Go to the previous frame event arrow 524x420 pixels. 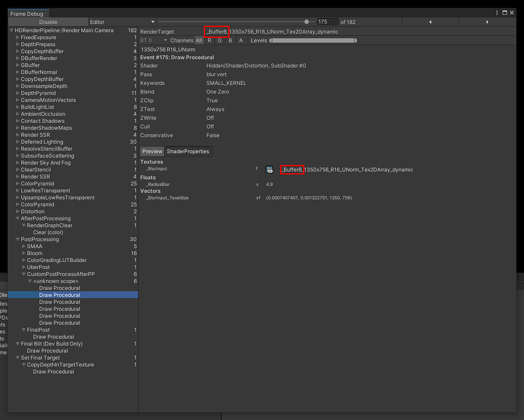(429, 21)
